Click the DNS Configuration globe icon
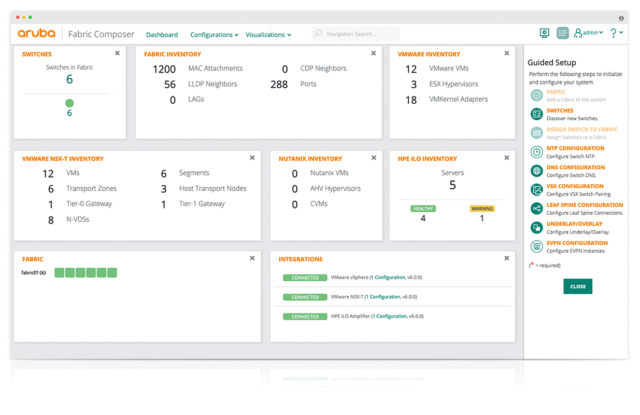The height and width of the screenshot is (415, 640). (537, 171)
